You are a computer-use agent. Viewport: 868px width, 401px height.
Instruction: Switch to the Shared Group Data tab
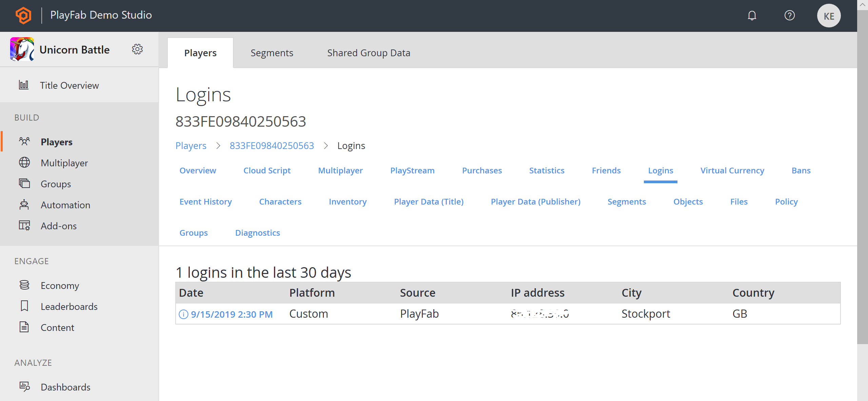[x=368, y=52]
